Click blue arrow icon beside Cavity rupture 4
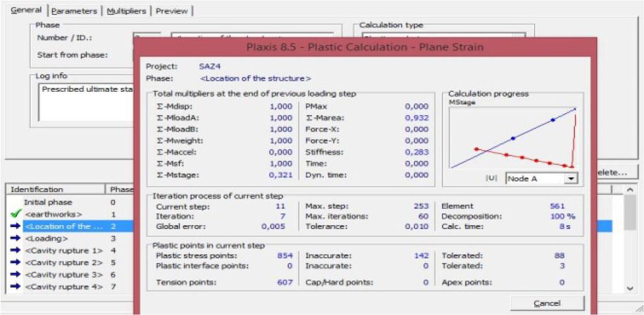644x315 pixels. pos(16,287)
